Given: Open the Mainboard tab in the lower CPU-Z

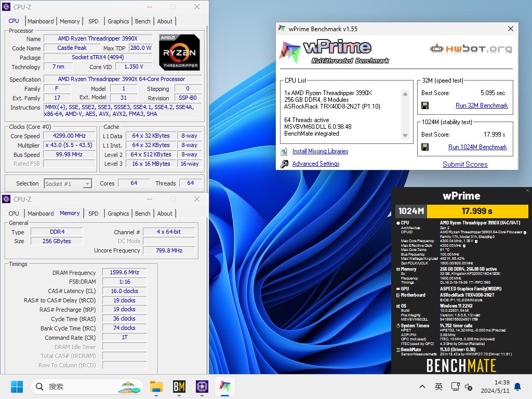Looking at the screenshot, I should click(41, 214).
